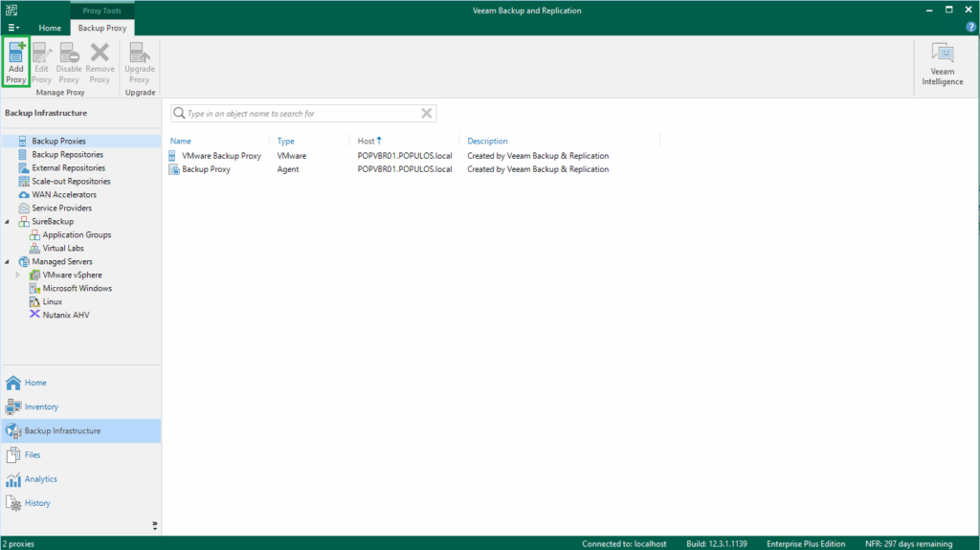Viewport: 980px width, 550px height.
Task: Open Scale-out Repositories node
Action: [x=71, y=181]
